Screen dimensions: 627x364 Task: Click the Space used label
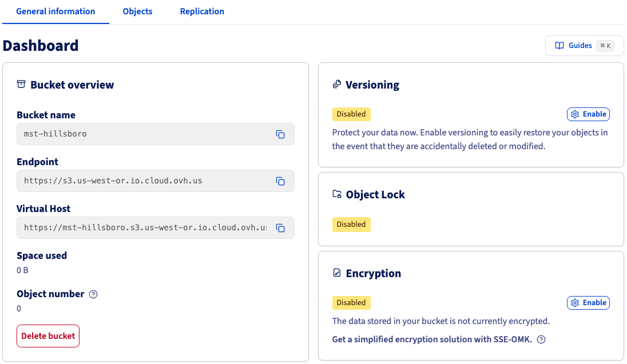pos(42,256)
